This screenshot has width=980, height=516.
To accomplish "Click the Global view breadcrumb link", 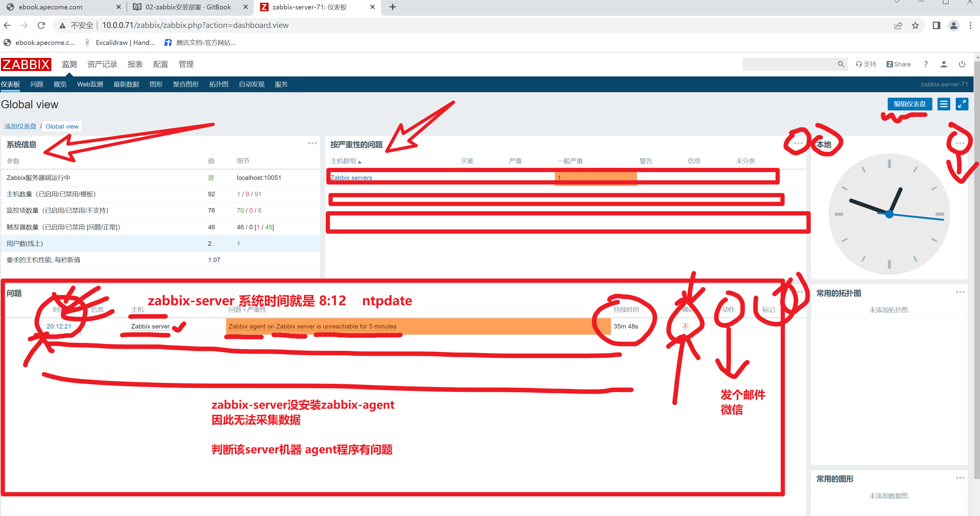I will [x=62, y=126].
